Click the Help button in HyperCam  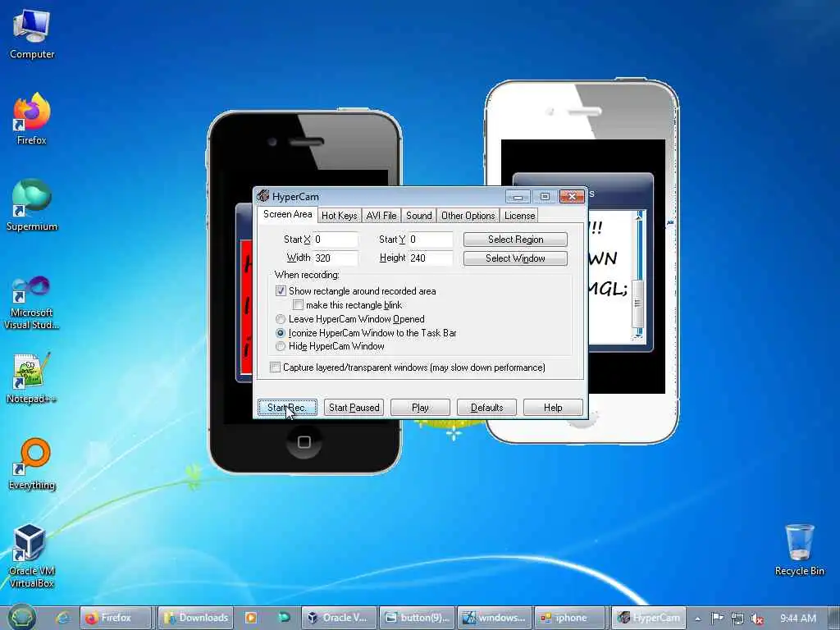pos(553,408)
